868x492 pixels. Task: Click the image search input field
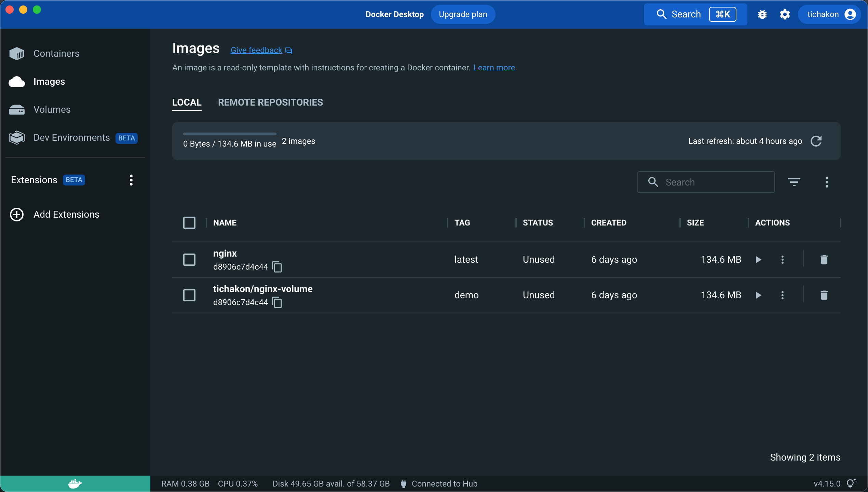[x=706, y=182]
